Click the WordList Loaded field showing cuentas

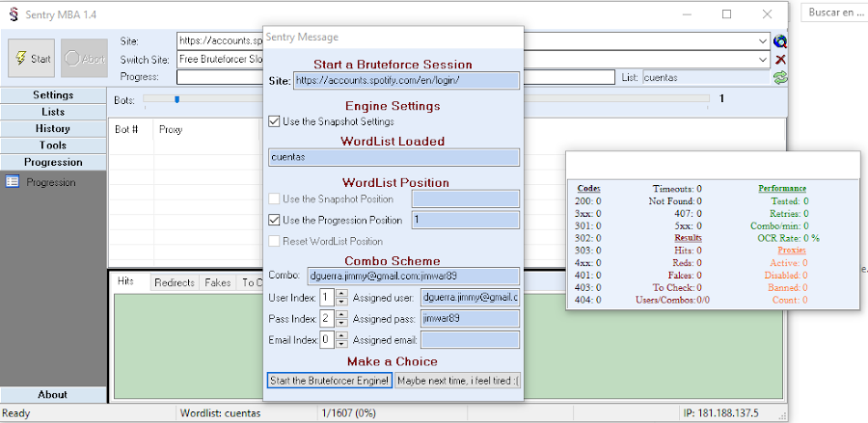coord(393,157)
